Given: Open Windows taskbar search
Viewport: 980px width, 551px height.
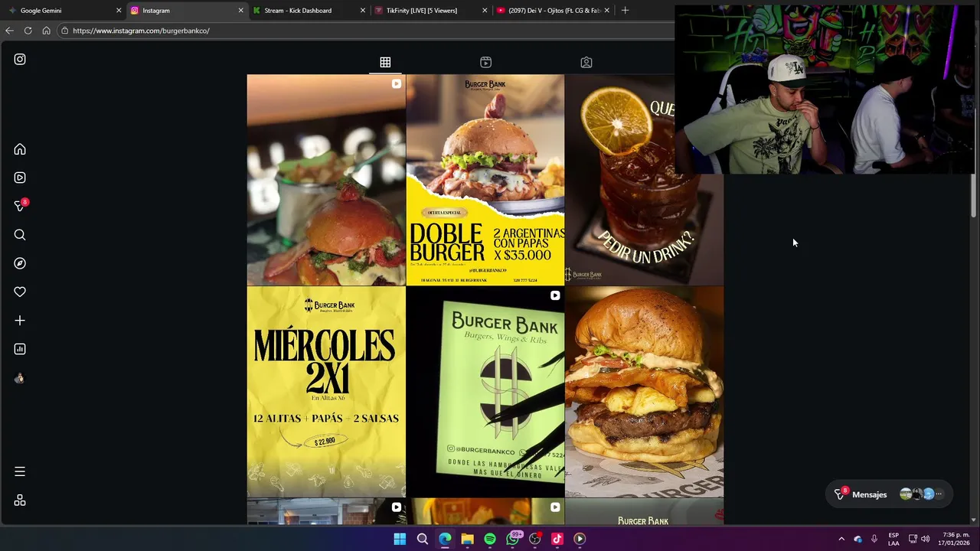Looking at the screenshot, I should point(422,539).
